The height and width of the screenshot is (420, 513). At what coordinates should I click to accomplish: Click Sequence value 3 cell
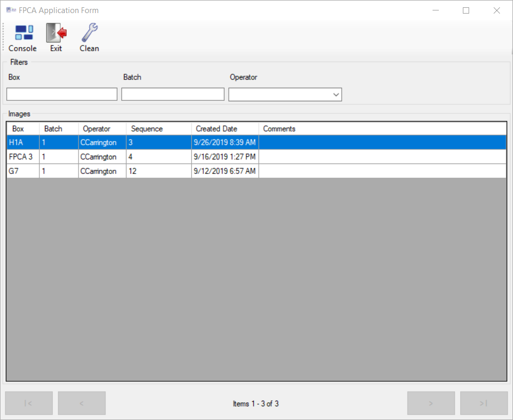159,142
